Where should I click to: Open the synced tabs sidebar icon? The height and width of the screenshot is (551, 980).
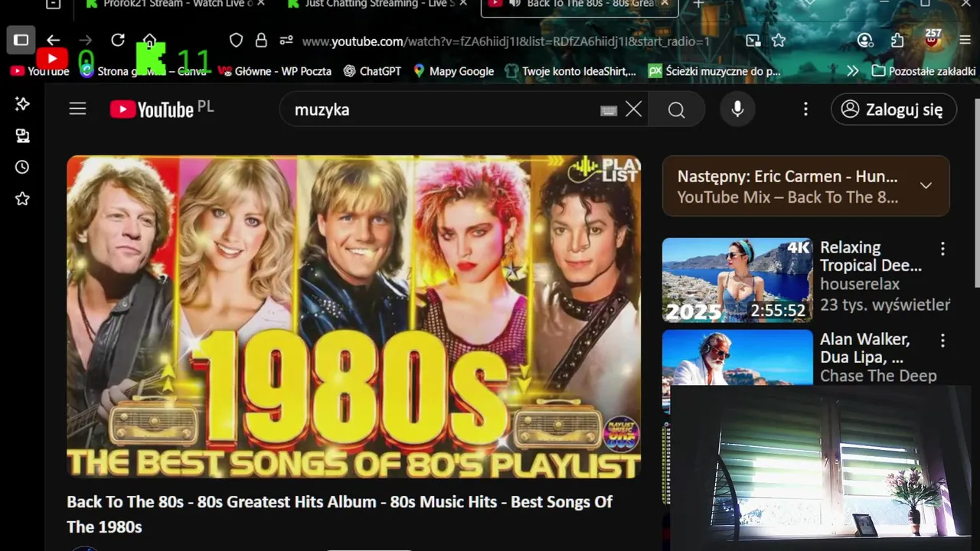[22, 136]
